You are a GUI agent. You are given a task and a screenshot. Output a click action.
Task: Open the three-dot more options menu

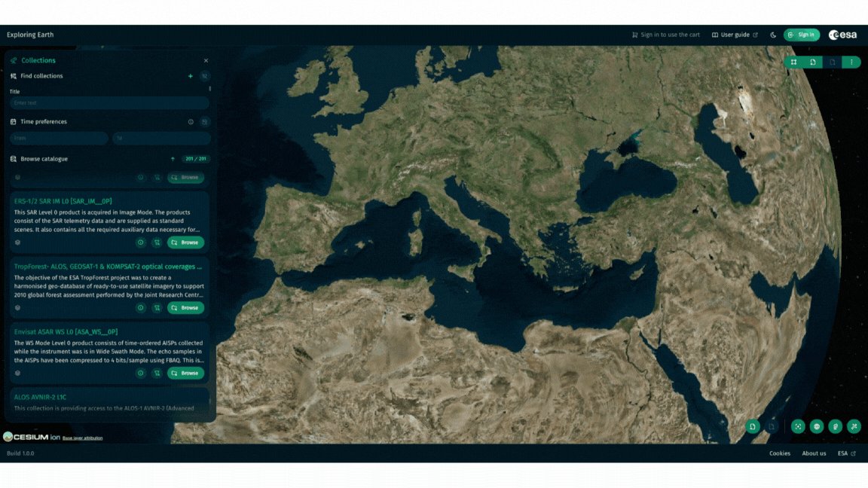pyautogui.click(x=851, y=62)
